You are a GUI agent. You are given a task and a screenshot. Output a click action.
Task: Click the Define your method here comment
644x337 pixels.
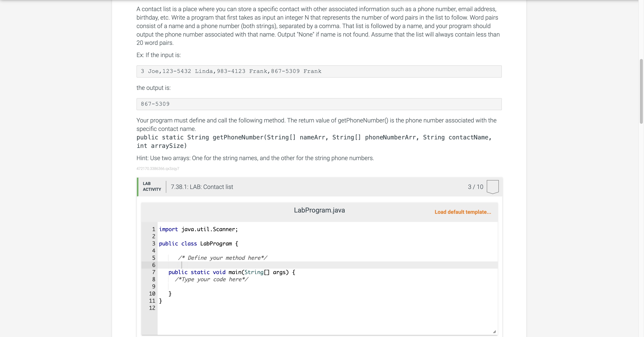click(223, 258)
